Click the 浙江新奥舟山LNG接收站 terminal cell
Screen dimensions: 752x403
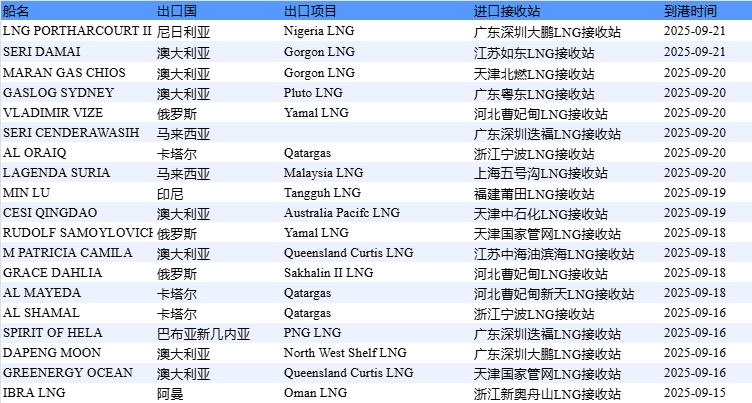(547, 394)
